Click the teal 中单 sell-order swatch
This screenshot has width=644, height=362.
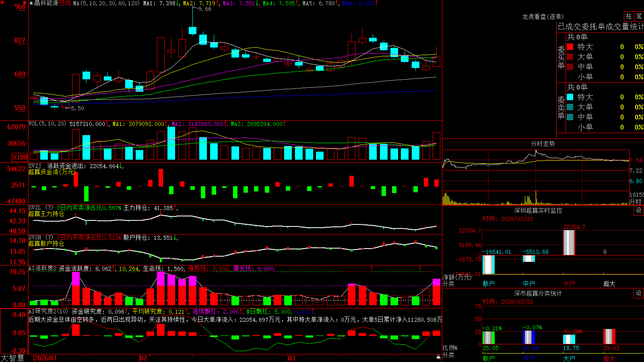point(570,117)
